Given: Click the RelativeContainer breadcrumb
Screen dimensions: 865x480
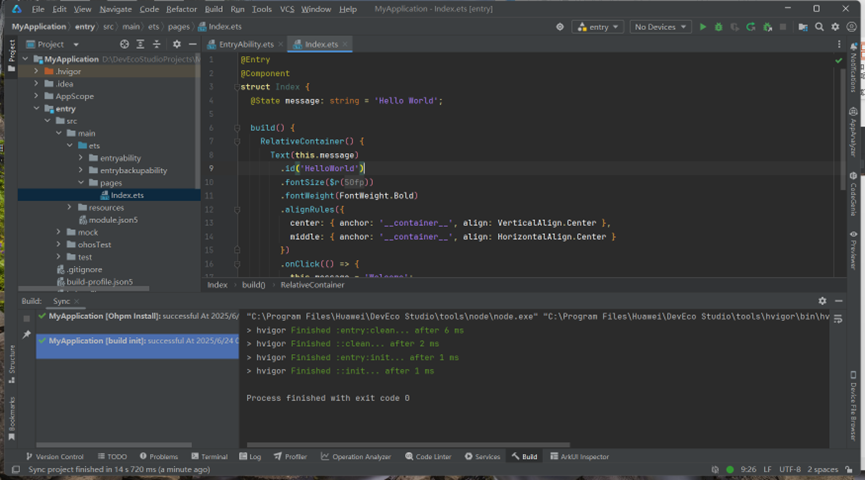Looking at the screenshot, I should point(312,285).
